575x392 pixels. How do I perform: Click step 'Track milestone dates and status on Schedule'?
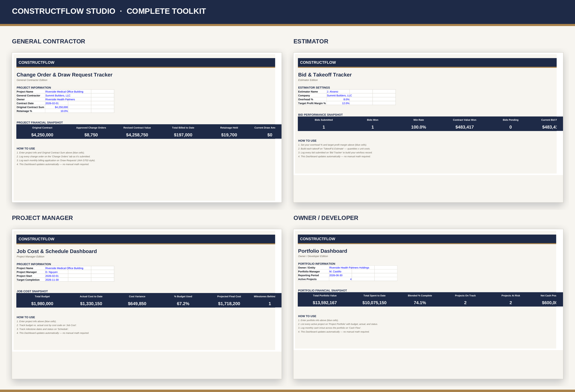tap(43, 329)
